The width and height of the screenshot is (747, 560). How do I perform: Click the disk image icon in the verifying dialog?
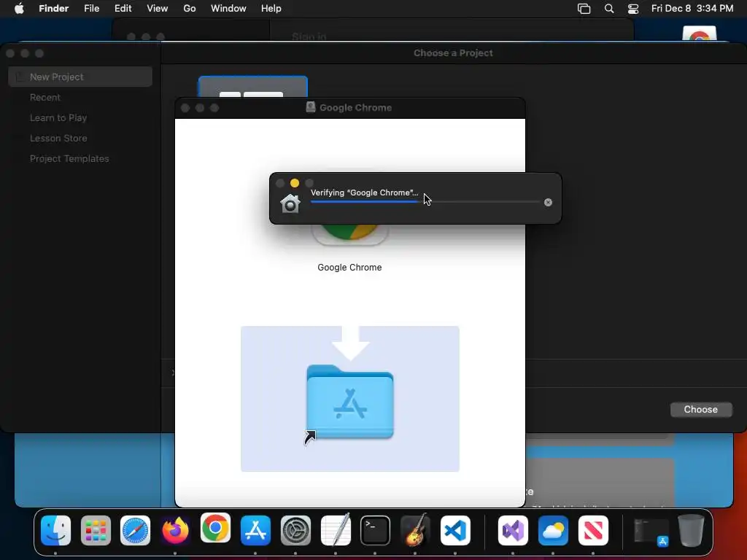[x=290, y=203]
